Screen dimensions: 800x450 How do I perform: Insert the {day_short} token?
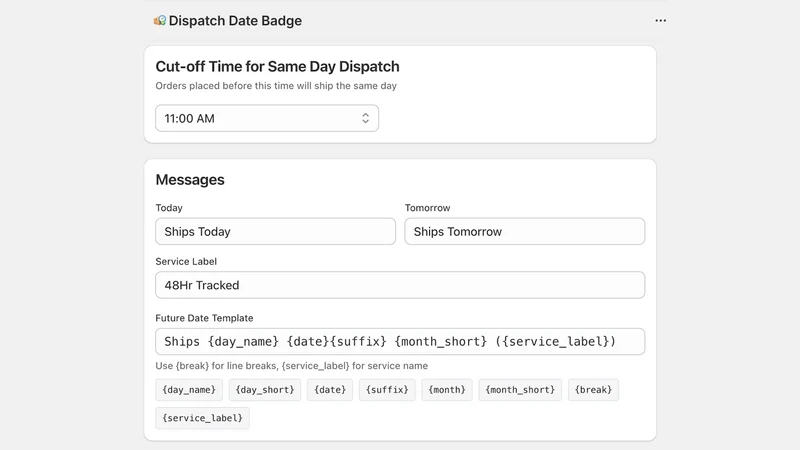click(265, 390)
